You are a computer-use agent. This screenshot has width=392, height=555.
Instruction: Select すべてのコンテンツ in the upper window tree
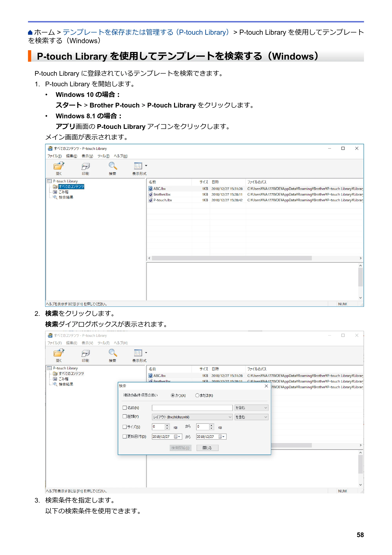tap(71, 187)
